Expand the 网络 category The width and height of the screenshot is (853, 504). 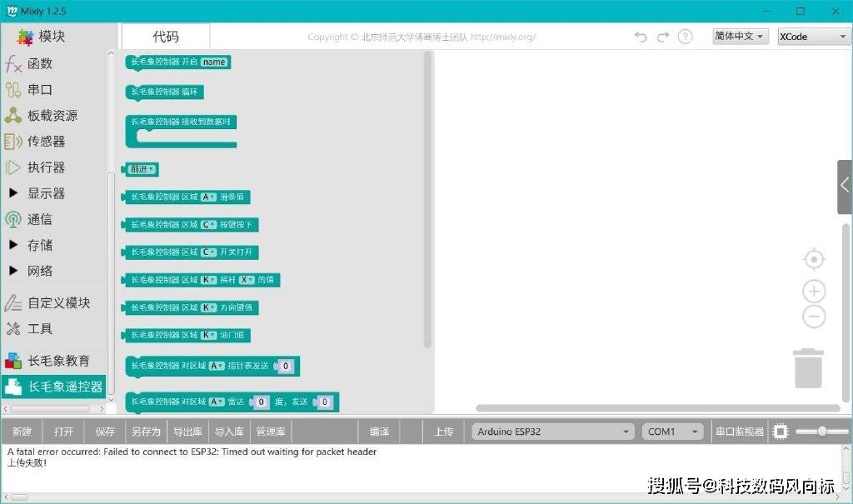pos(13,271)
